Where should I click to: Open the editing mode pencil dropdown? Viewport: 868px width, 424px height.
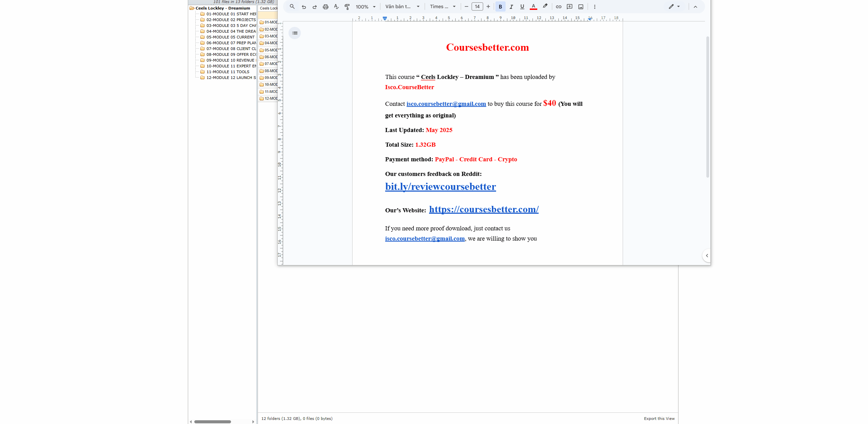pos(674,6)
